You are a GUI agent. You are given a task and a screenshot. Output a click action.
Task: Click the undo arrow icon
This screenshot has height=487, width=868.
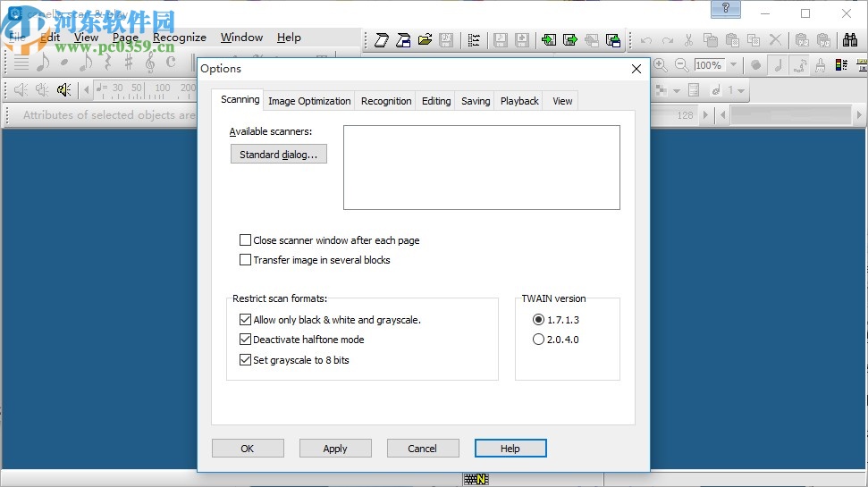[x=645, y=40]
